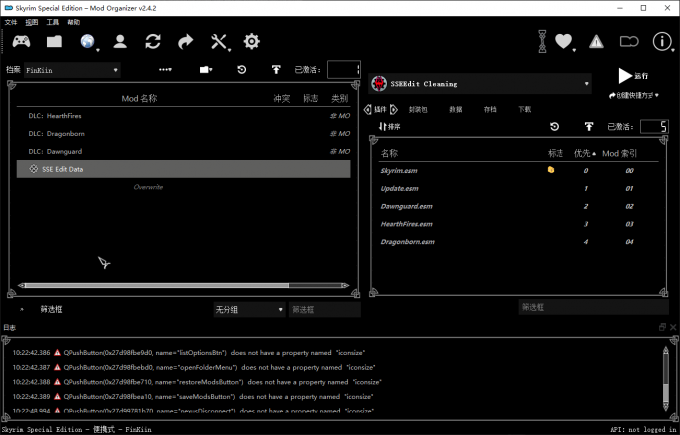680x435 pixels.
Task: Click the float icon of the log panel
Action: [662, 327]
